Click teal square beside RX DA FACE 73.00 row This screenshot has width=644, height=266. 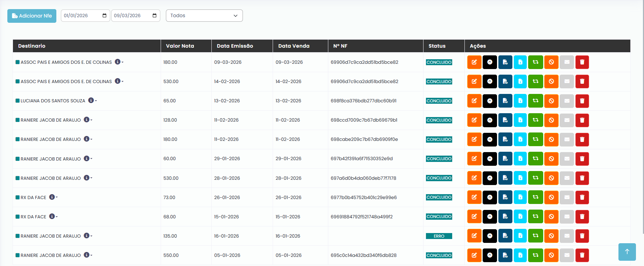click(x=17, y=197)
